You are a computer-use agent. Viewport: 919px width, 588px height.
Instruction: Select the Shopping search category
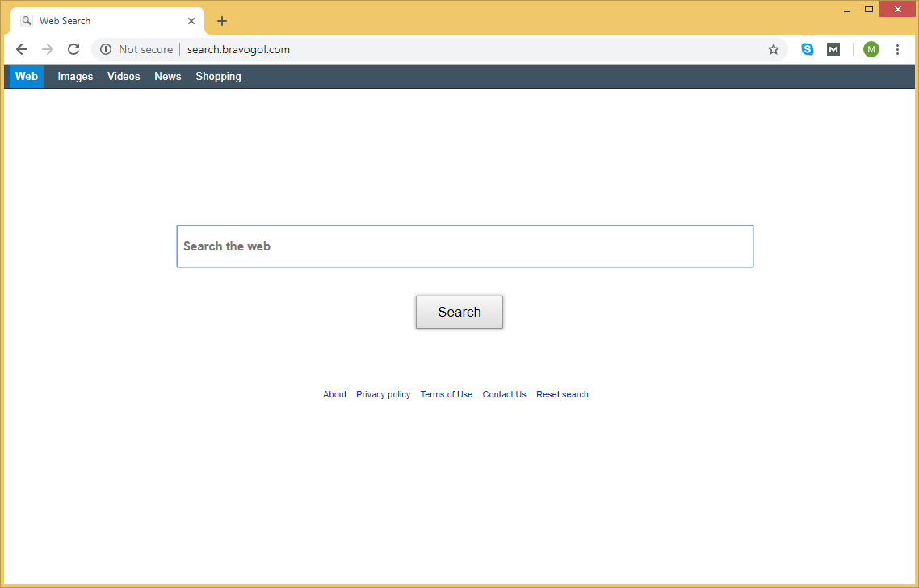218,77
